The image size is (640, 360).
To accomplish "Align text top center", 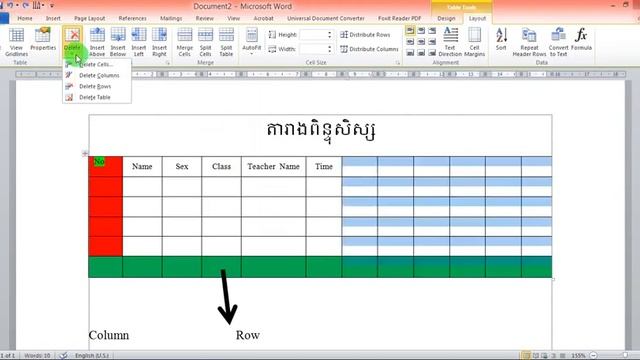I will pos(421,31).
